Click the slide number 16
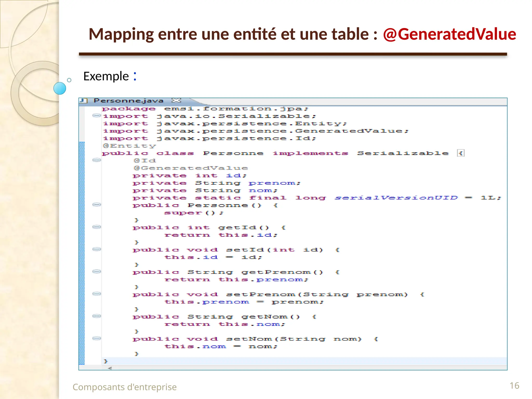This screenshot has height=399, width=532. point(514,386)
